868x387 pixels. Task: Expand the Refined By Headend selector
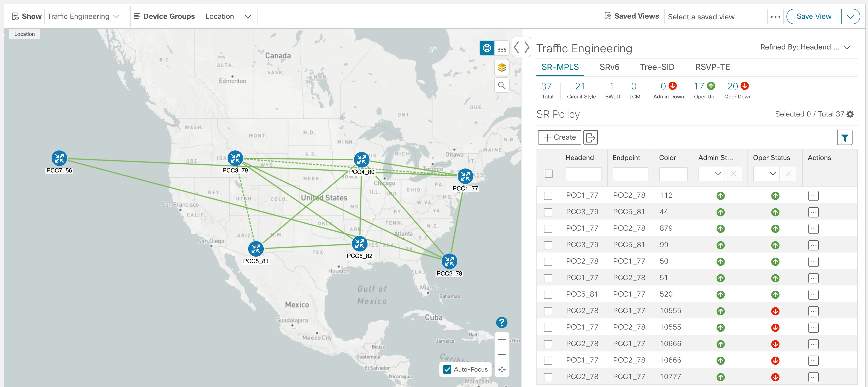coord(847,47)
